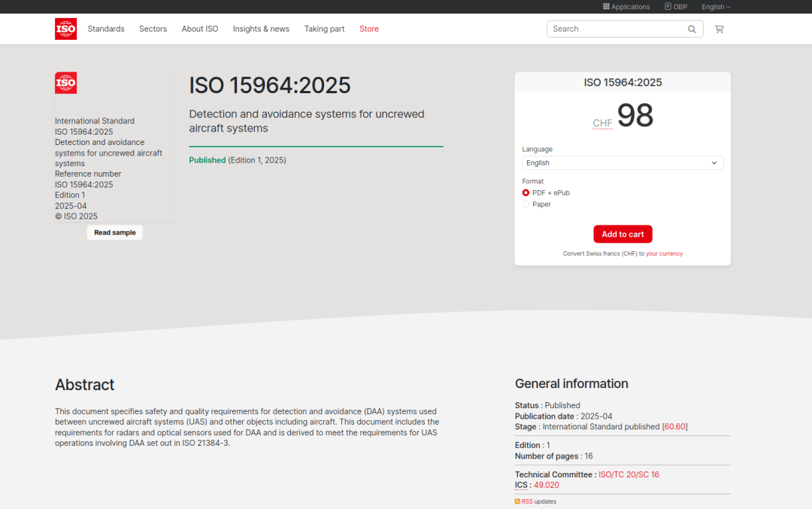Click the OBP icon in top bar
Image resolution: width=812 pixels, height=509 pixels.
tap(668, 6)
